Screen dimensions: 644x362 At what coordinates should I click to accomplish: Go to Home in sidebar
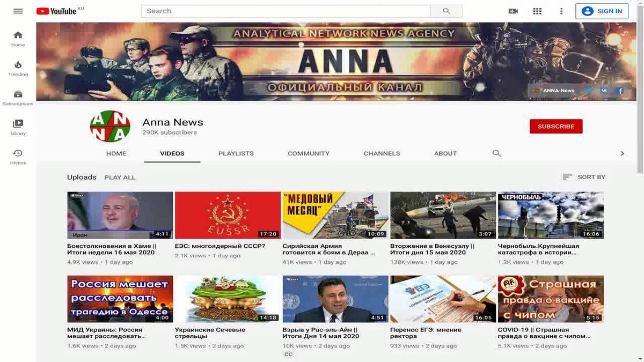(x=18, y=39)
